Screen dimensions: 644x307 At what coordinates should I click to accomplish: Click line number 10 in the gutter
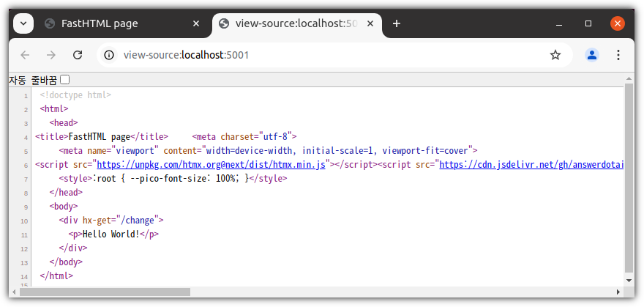coord(24,221)
